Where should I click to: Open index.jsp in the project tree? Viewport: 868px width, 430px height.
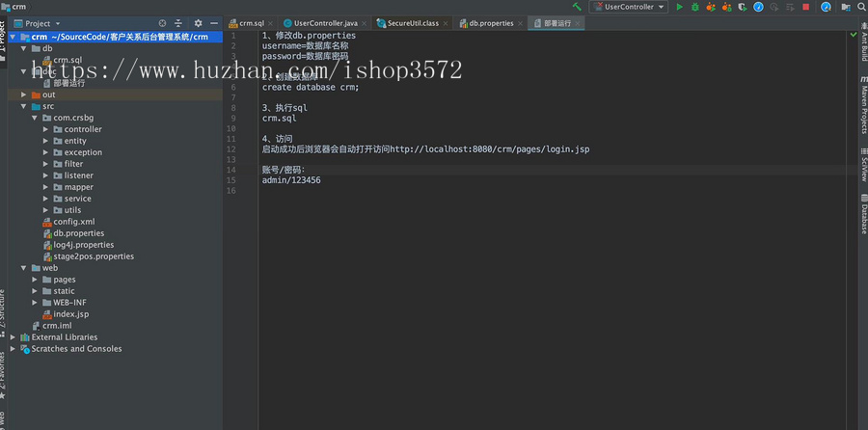pos(70,314)
